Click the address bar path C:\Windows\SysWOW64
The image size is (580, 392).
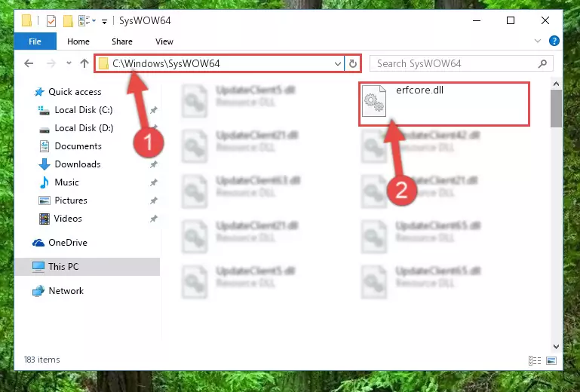tap(166, 63)
